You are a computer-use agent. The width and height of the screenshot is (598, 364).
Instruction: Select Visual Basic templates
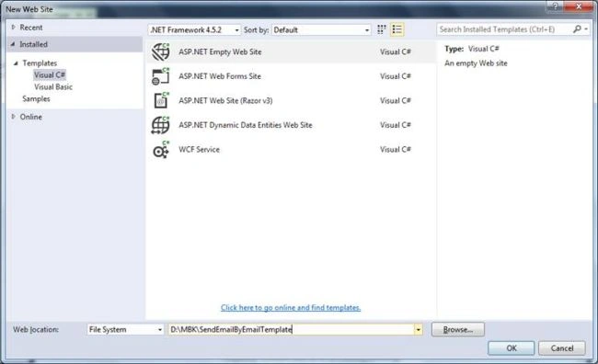tap(53, 87)
